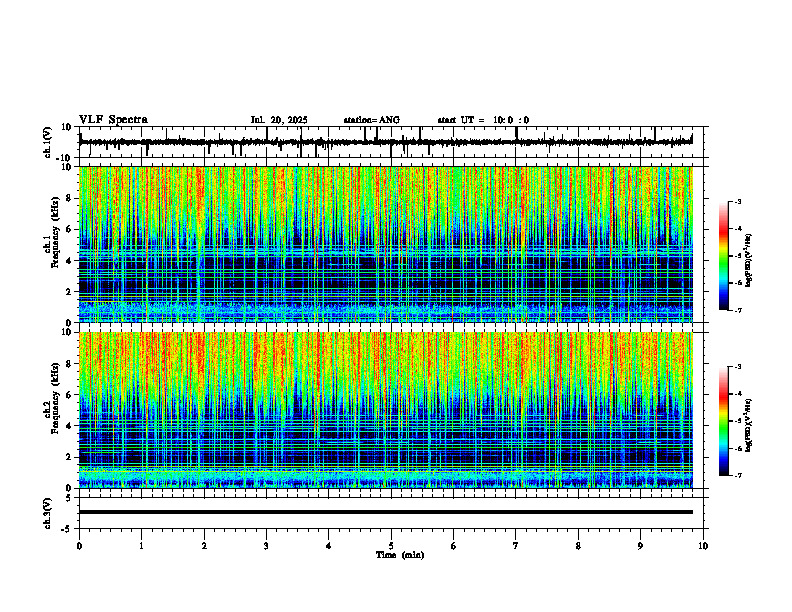This screenshot has width=792, height=612.
Task: Click the "-7" label on the ch.1 color scale
Action: (x=738, y=310)
